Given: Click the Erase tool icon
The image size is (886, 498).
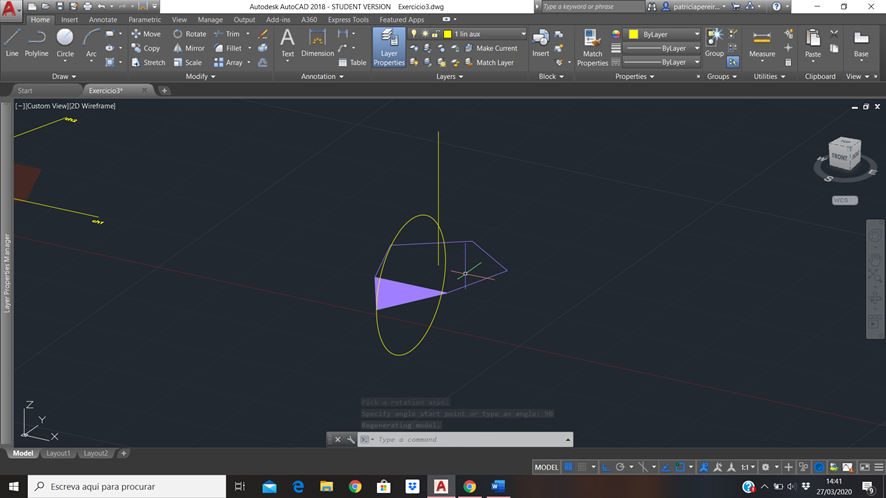Looking at the screenshot, I should click(x=263, y=34).
